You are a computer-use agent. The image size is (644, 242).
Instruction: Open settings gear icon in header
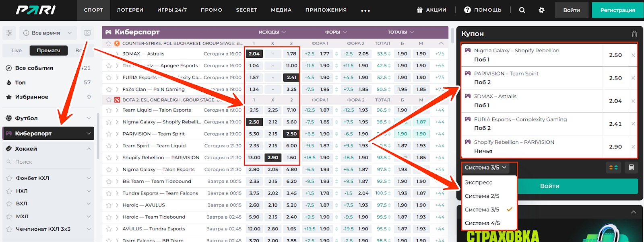[541, 10]
